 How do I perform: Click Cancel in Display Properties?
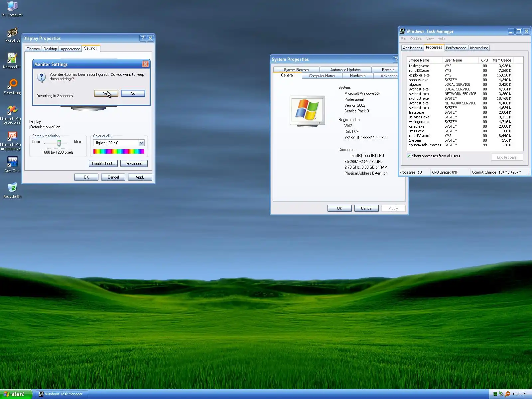point(113,177)
